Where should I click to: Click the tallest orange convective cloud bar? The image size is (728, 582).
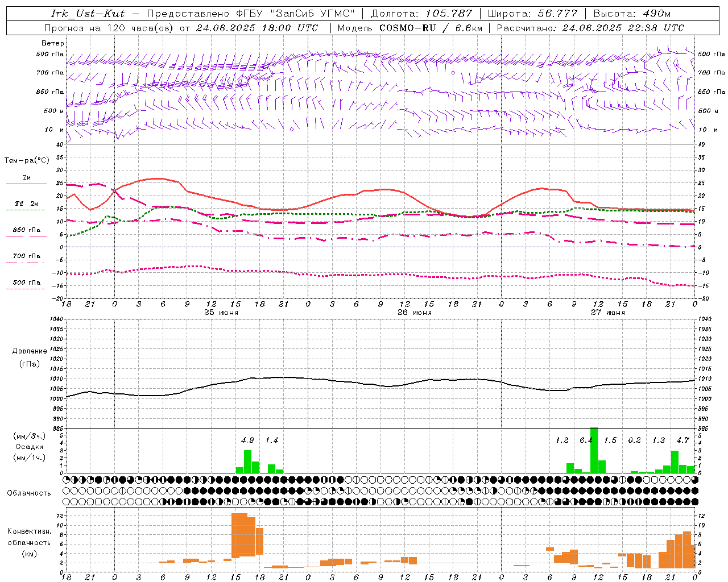tap(239, 535)
